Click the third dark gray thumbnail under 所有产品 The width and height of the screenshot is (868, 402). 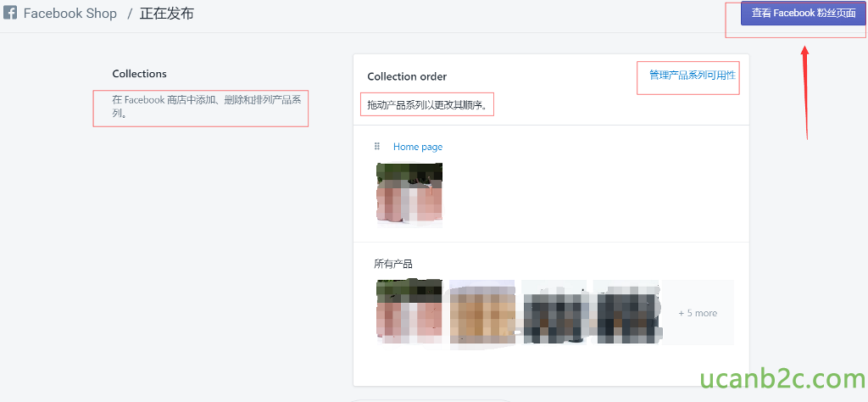tap(554, 312)
